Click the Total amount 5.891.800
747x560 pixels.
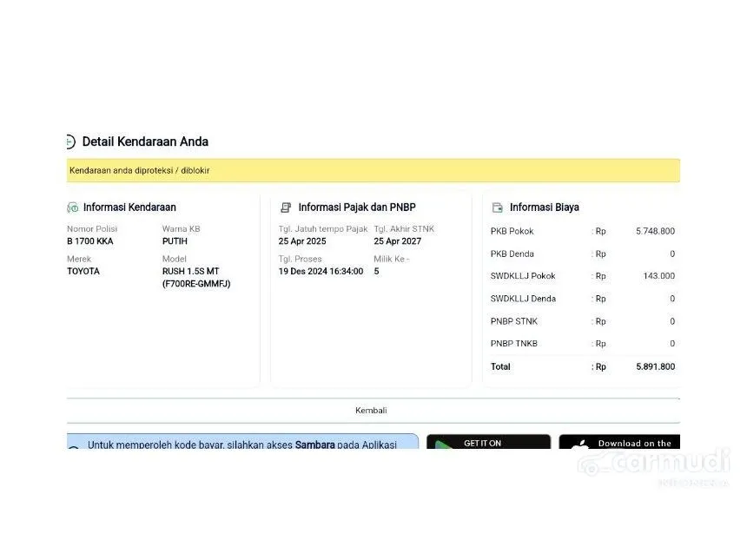tap(655, 366)
